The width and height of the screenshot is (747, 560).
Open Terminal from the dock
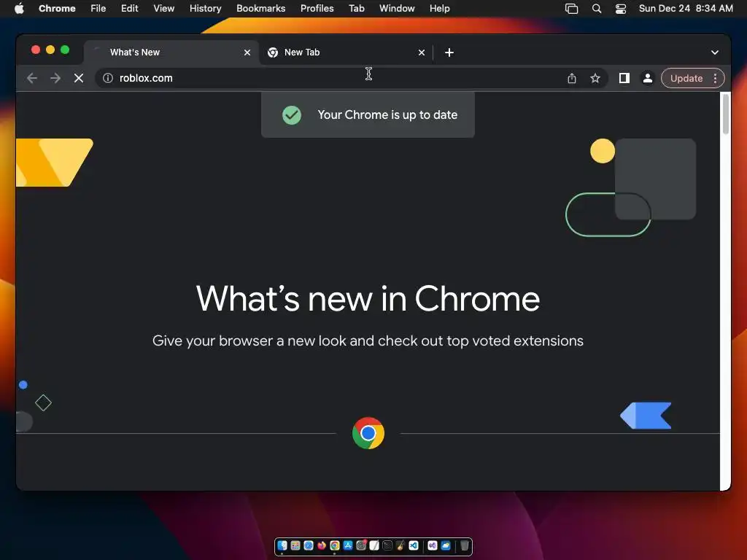point(387,545)
